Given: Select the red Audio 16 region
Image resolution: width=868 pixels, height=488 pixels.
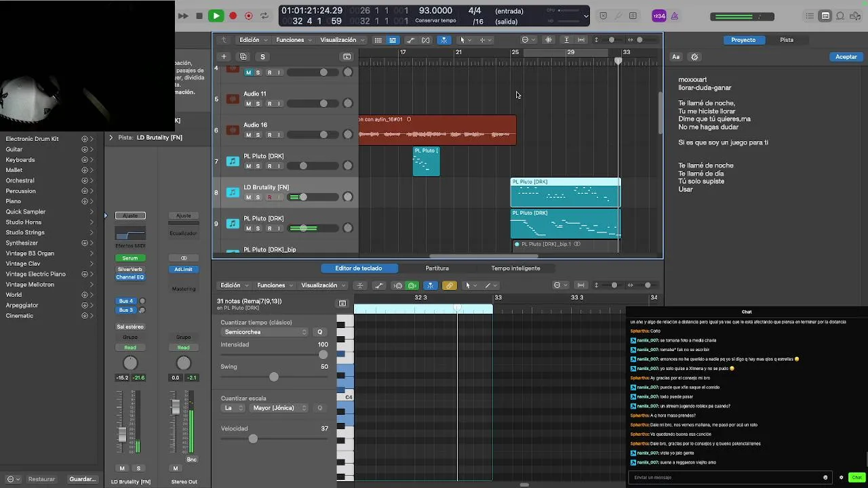Looking at the screenshot, I should point(437,130).
